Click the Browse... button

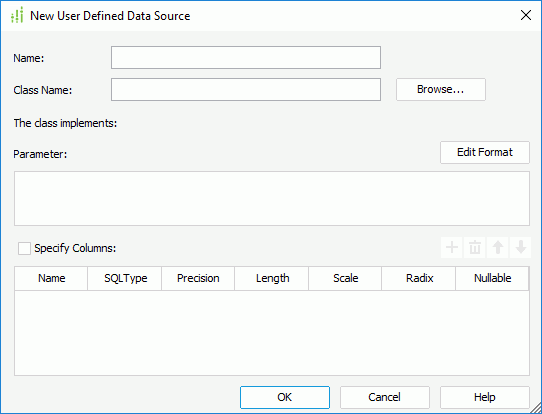pos(441,90)
